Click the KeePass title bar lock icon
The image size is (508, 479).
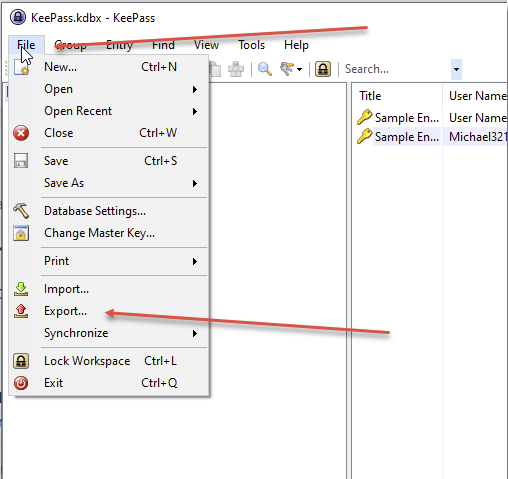pyautogui.click(x=18, y=17)
